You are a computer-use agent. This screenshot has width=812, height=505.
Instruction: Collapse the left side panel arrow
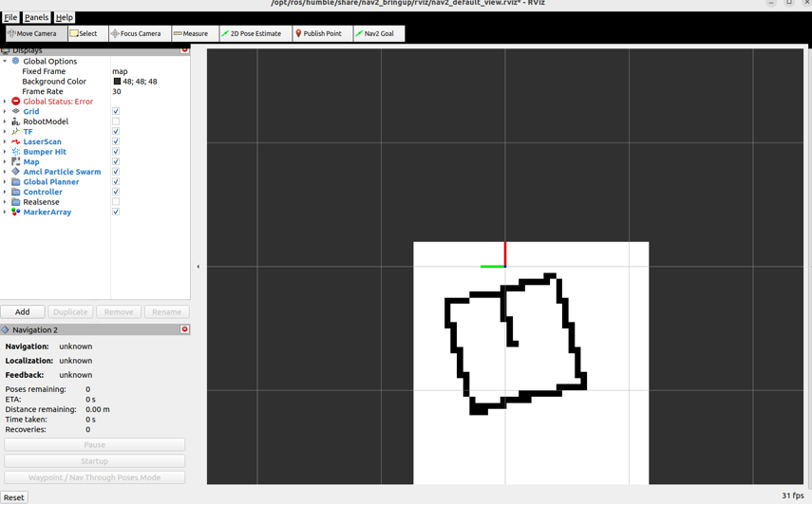click(198, 267)
